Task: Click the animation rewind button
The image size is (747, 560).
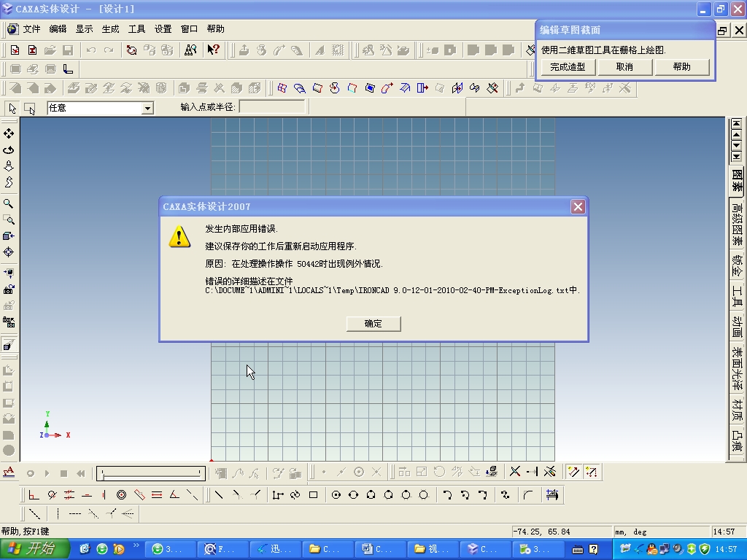Action: click(81, 473)
